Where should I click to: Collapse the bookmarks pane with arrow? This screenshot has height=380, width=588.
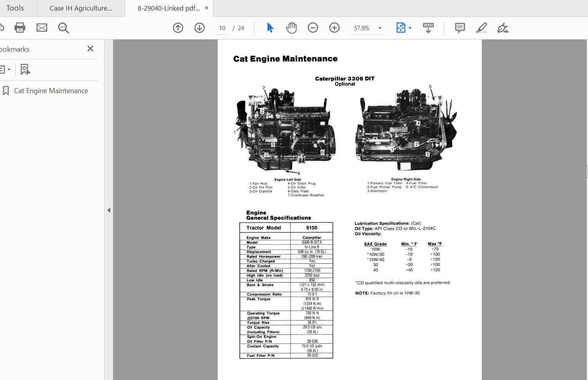click(109, 210)
